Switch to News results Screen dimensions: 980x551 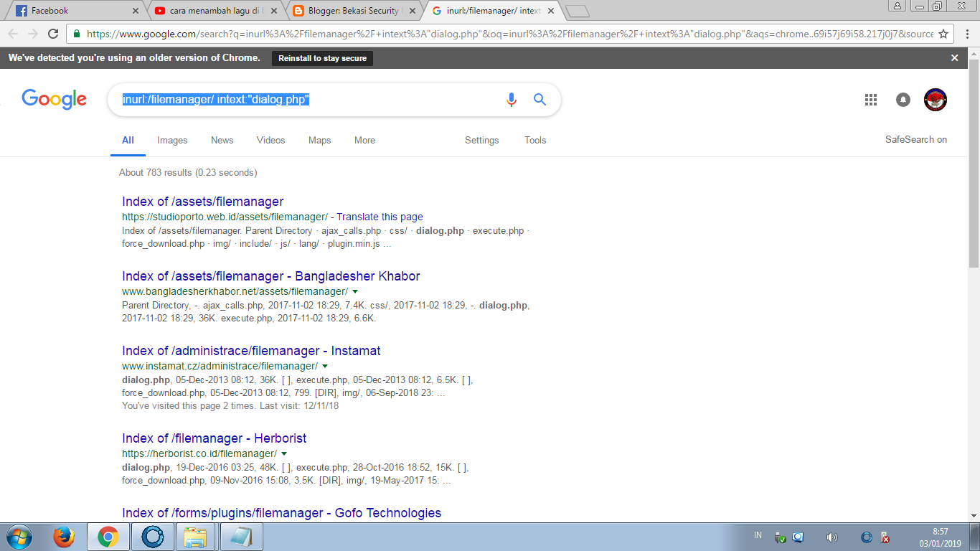[x=222, y=140]
